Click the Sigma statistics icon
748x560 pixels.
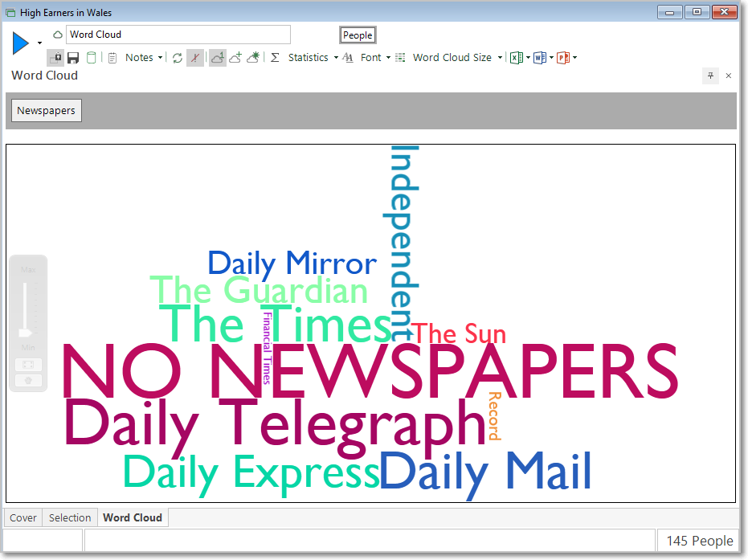[x=275, y=58]
